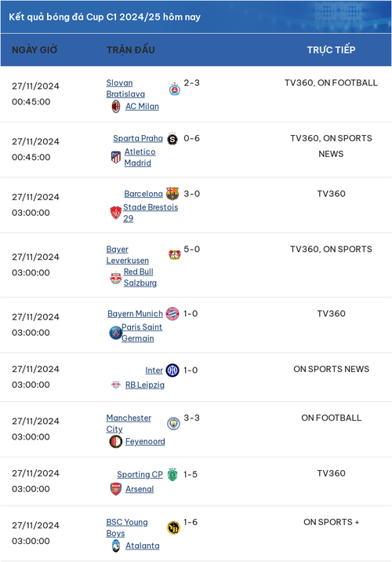Open the Red Bull Salzburg link

pyautogui.click(x=140, y=277)
